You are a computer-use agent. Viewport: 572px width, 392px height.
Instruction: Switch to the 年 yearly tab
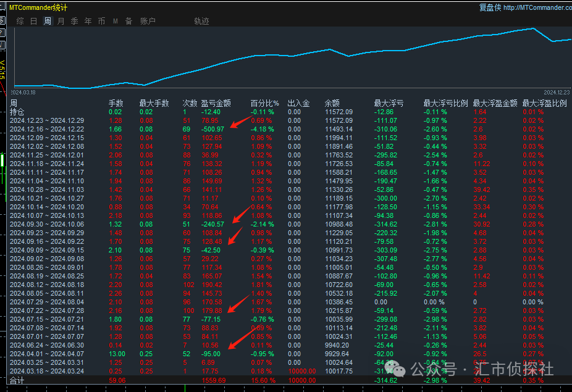tap(88, 21)
